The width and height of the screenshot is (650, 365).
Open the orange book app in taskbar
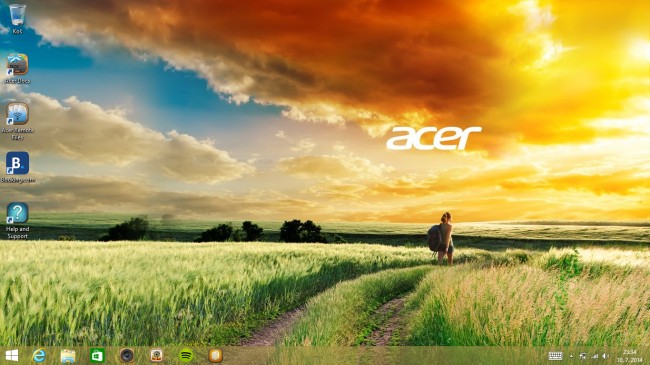(x=216, y=355)
